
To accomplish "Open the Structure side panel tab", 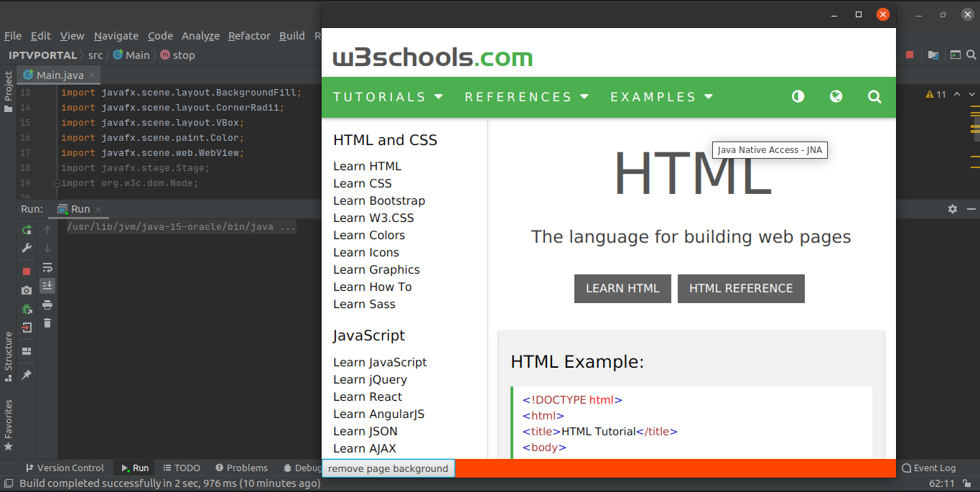I will pos(8,356).
